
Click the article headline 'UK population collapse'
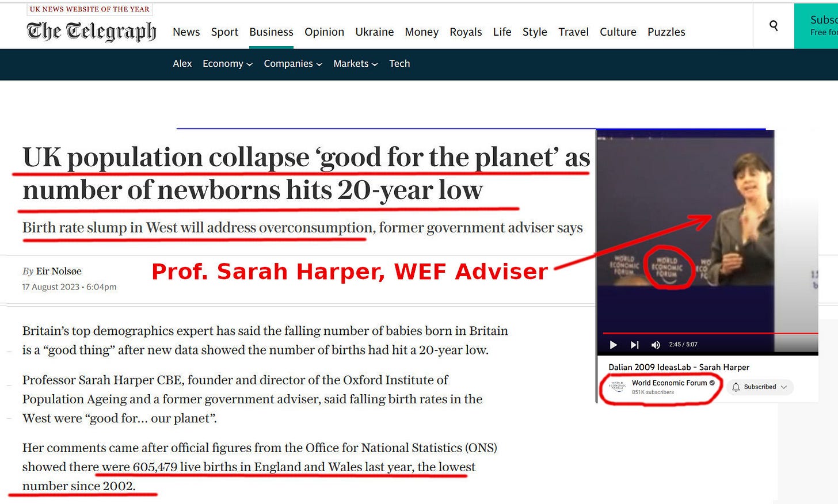[306, 173]
